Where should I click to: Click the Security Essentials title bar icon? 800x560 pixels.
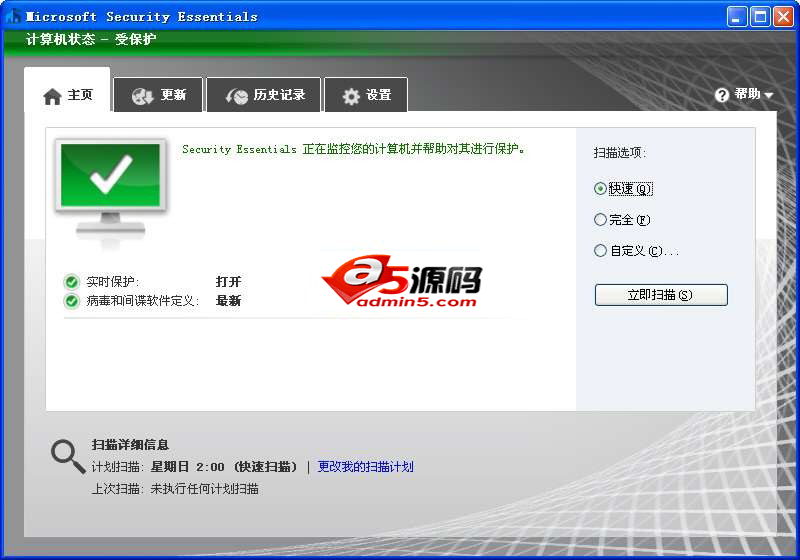click(x=14, y=16)
